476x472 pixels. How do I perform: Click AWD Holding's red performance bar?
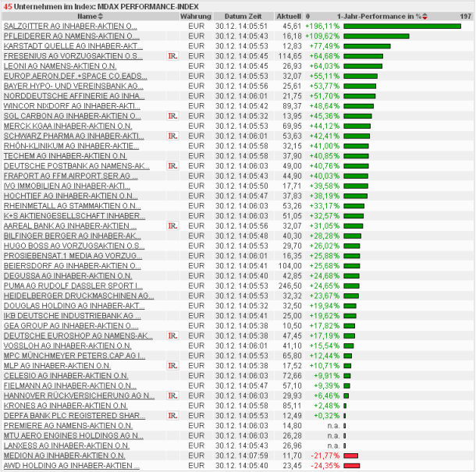point(351,466)
